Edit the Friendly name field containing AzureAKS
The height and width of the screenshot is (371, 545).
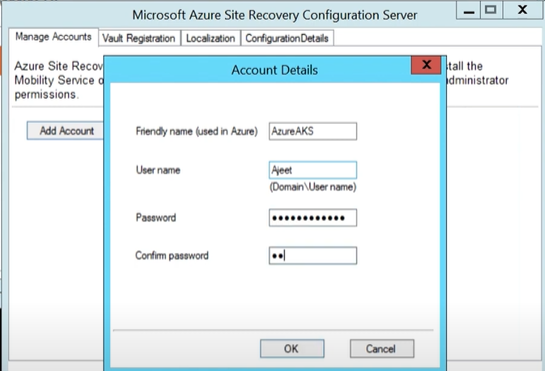pos(313,131)
